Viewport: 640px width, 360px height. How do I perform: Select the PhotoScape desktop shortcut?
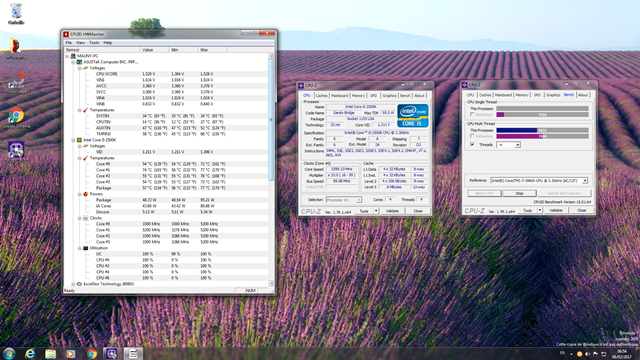tap(16, 83)
